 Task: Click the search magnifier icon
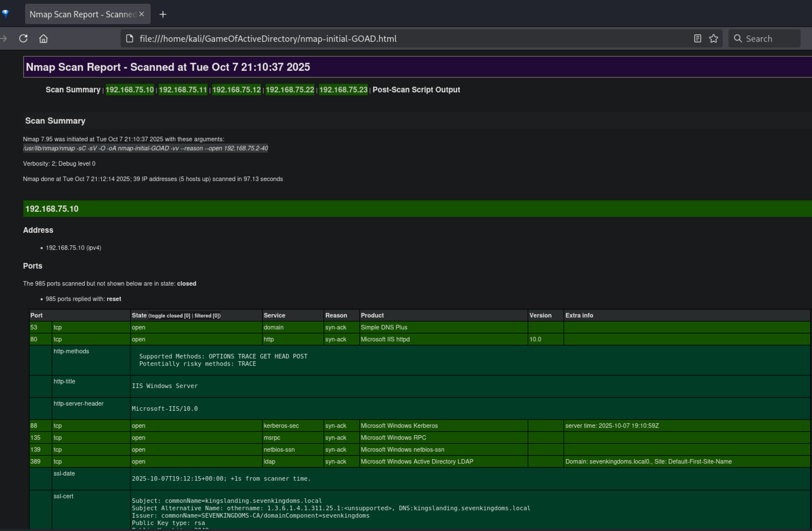pos(738,39)
